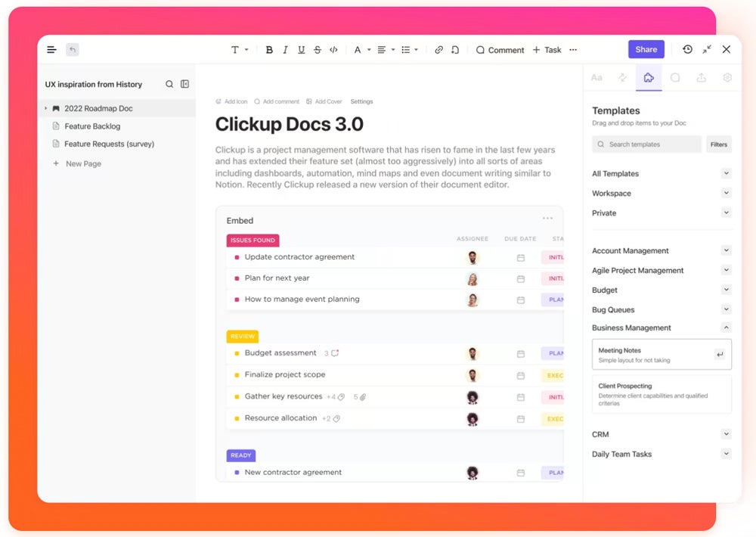756x537 pixels.
Task: Toggle bold formatting
Action: [269, 50]
